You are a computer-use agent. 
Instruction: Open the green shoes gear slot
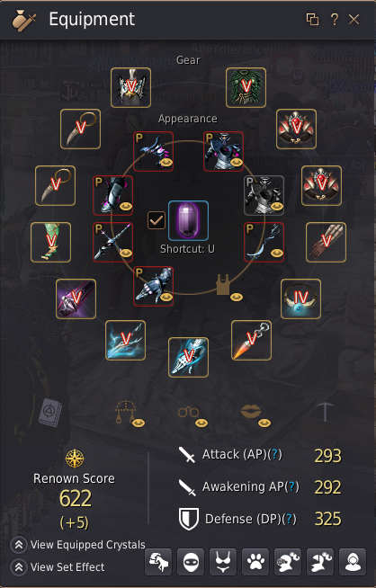click(x=50, y=242)
